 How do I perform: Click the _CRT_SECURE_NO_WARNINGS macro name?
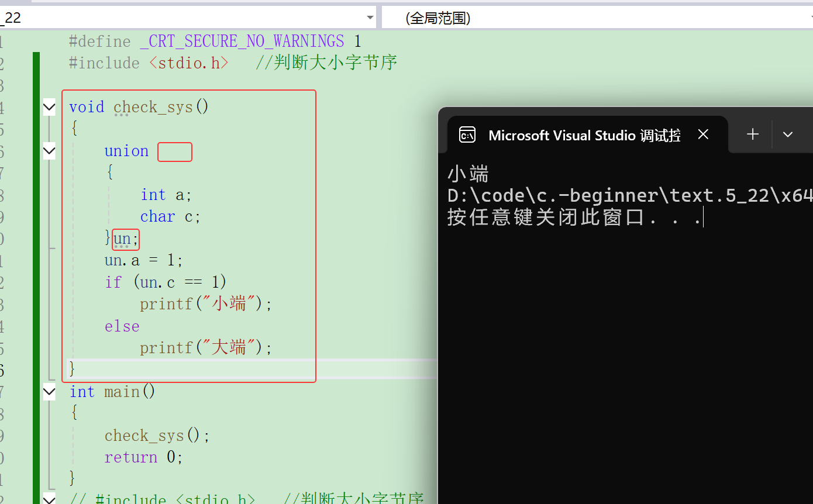[242, 41]
